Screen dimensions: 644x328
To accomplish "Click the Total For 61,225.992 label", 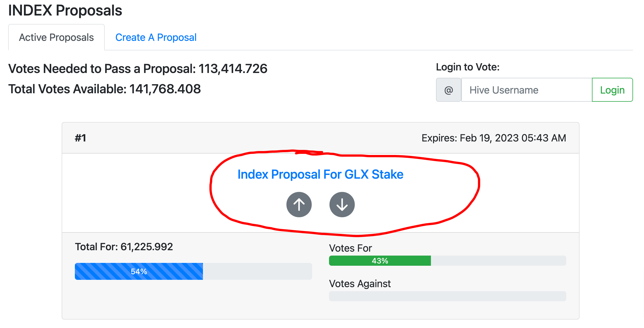I will coord(124,247).
